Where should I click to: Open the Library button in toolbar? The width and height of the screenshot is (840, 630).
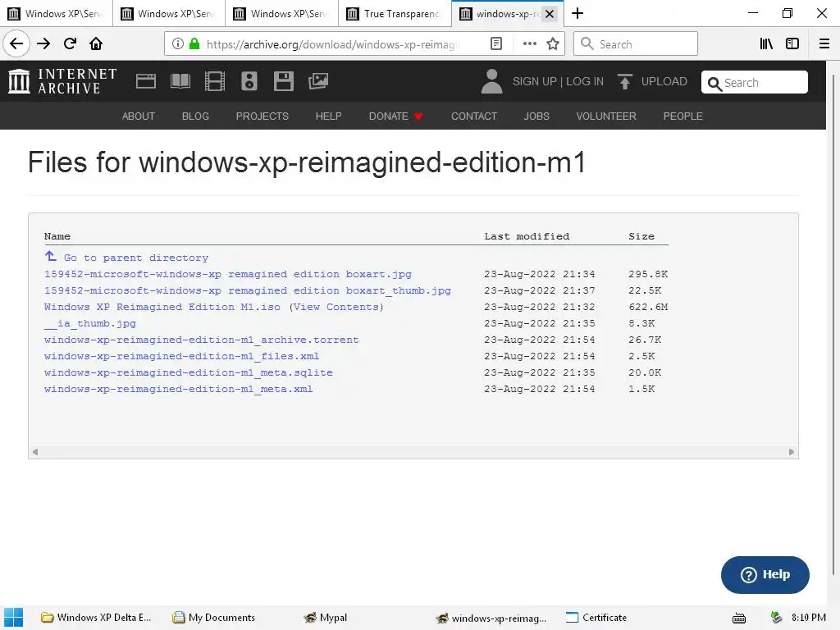766,44
